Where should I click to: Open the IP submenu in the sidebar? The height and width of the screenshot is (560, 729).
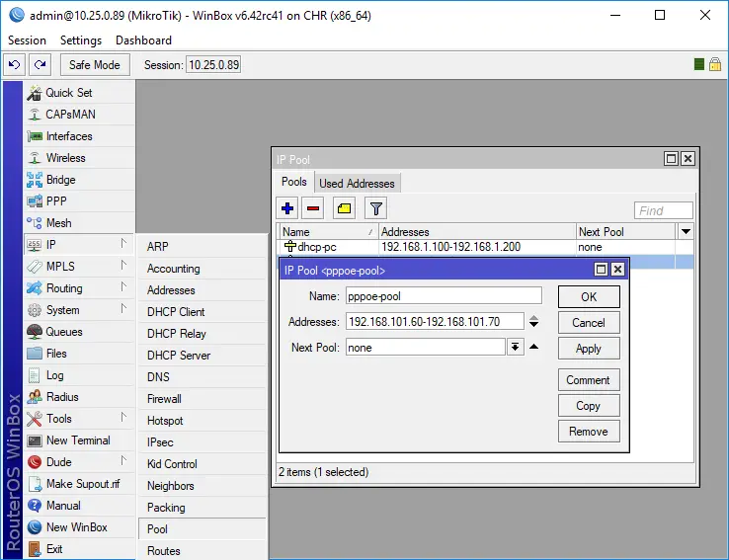coord(79,245)
